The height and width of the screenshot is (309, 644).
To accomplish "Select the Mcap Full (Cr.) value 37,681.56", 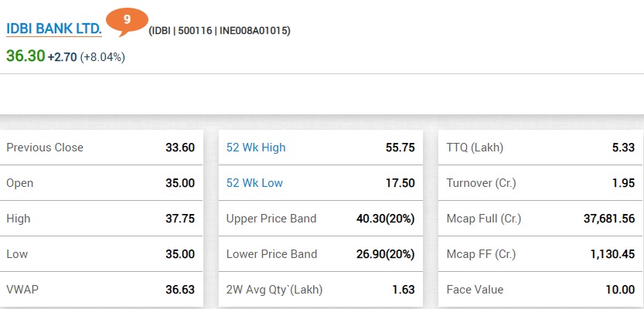I will tap(609, 219).
